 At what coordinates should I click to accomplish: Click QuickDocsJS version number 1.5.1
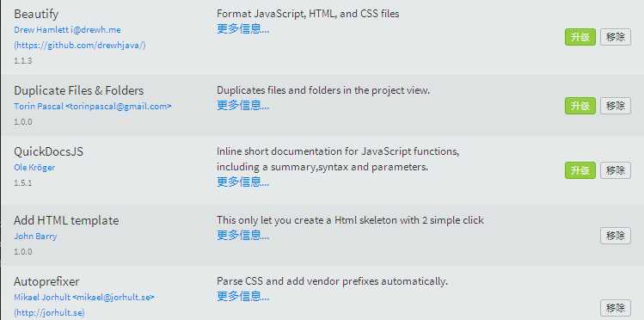[x=23, y=183]
